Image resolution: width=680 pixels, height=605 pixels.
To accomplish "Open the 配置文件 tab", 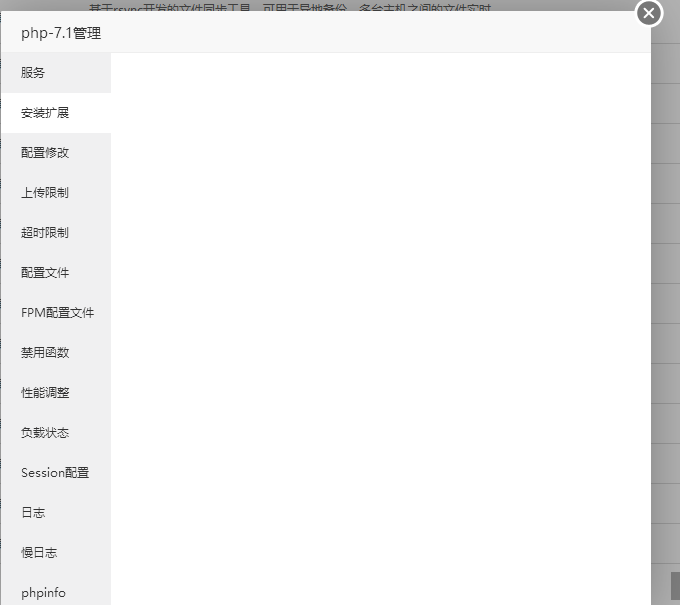I will coord(56,272).
